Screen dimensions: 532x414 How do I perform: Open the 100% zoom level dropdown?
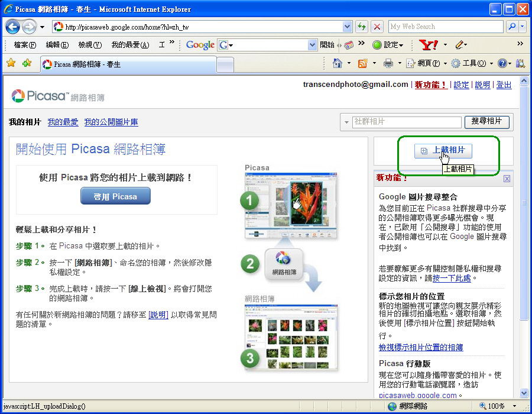pos(515,406)
